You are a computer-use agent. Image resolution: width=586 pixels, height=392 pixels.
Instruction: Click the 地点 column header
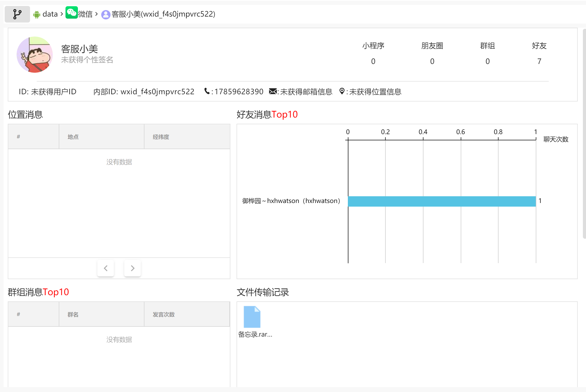(x=73, y=137)
